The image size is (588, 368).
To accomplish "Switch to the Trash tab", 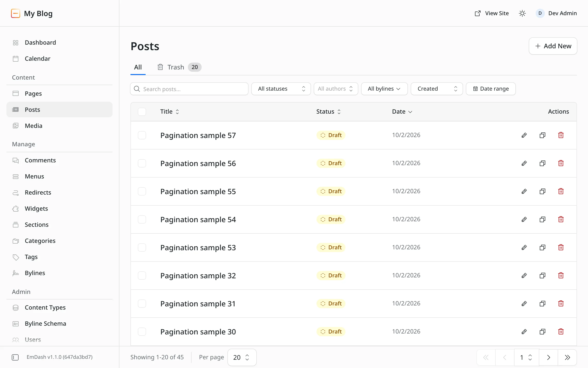I will point(179,67).
